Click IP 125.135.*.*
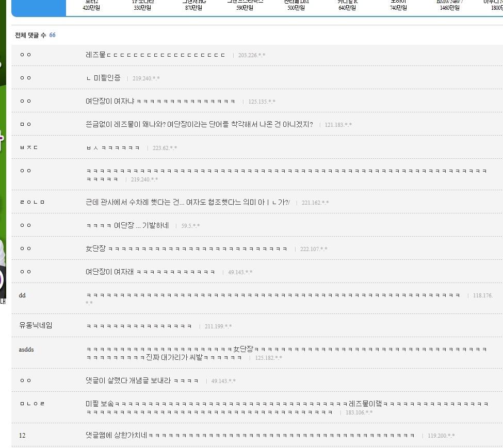The width and height of the screenshot is (503, 448). [x=262, y=102]
